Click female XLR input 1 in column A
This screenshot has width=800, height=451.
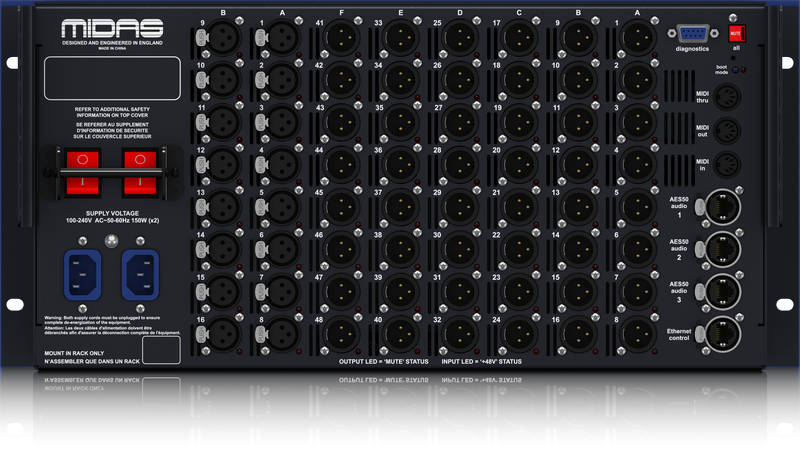coord(283,39)
